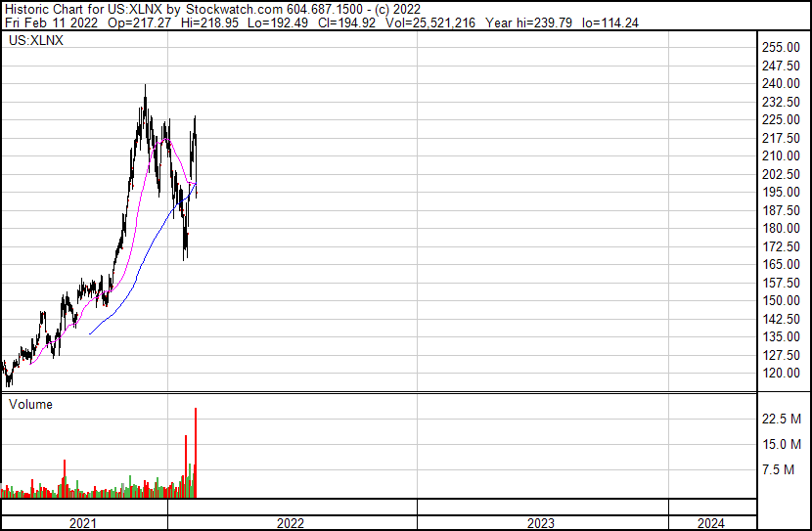Viewport: 812px width, 531px height.
Task: Click the Fri Feb 11 2022 date
Action: click(51, 22)
